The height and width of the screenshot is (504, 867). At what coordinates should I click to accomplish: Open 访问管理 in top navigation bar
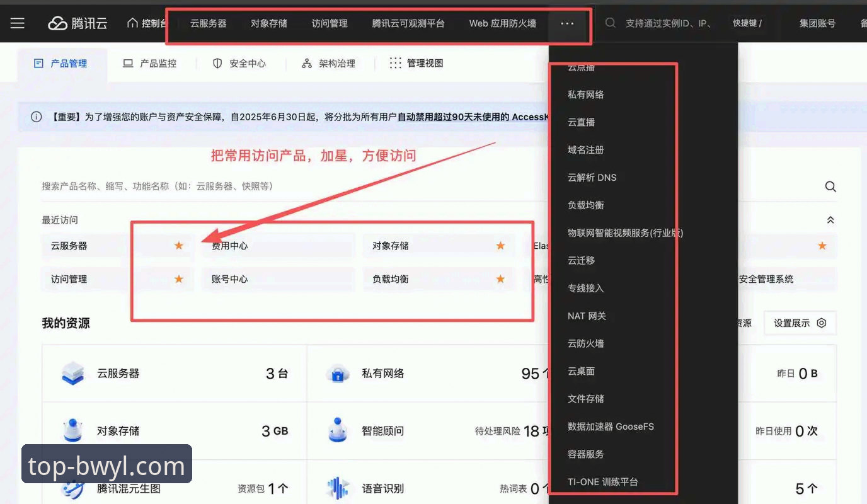point(330,23)
